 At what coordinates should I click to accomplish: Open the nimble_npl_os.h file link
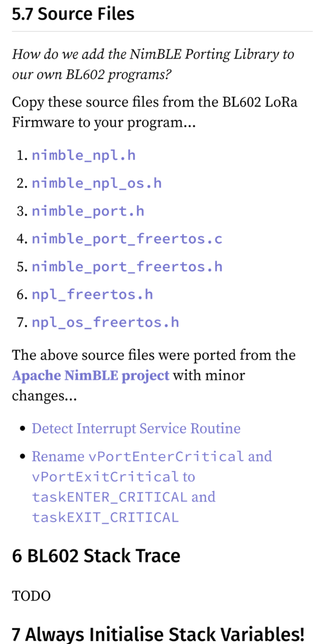point(97,183)
